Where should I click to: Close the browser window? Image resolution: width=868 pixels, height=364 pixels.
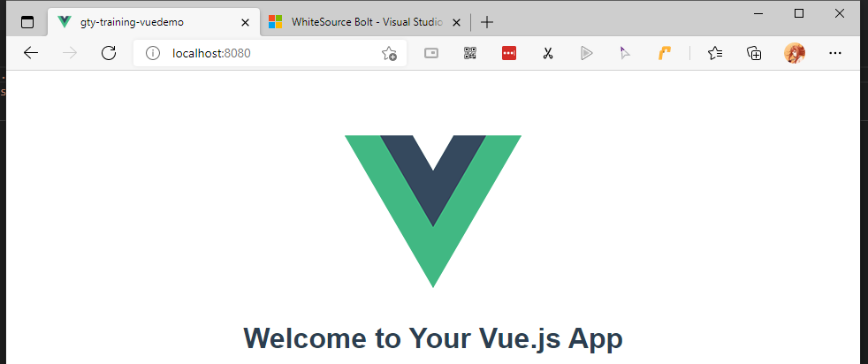839,13
